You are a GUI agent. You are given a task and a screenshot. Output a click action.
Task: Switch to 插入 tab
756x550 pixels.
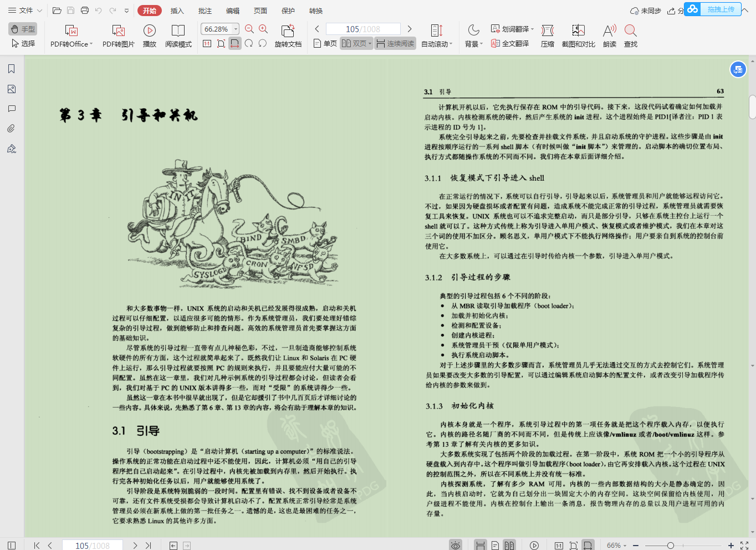tap(177, 11)
